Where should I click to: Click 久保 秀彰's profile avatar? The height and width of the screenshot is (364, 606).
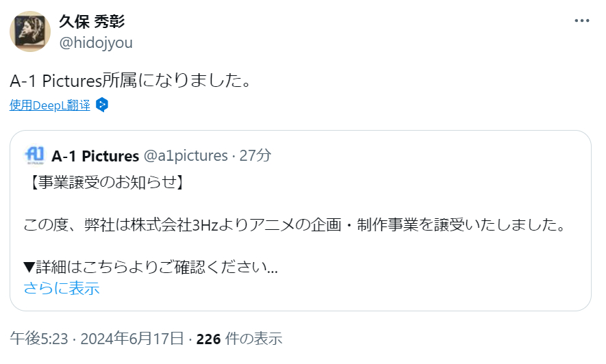tap(29, 32)
